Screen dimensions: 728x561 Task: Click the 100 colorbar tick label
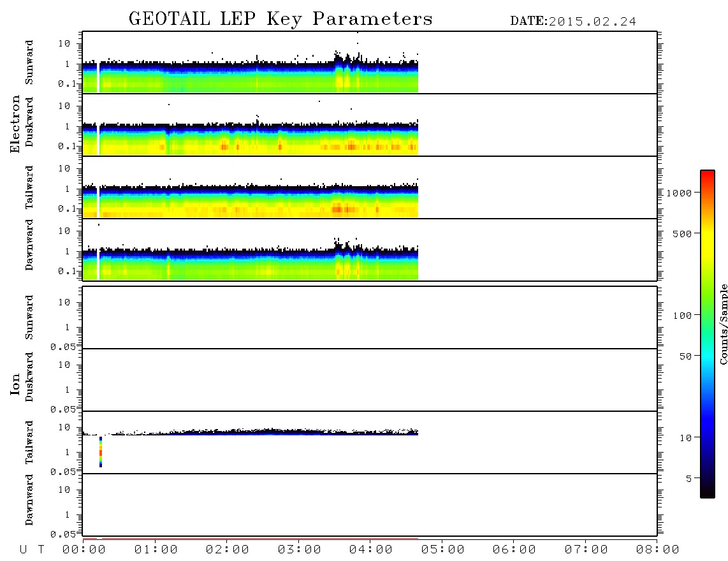(682, 316)
